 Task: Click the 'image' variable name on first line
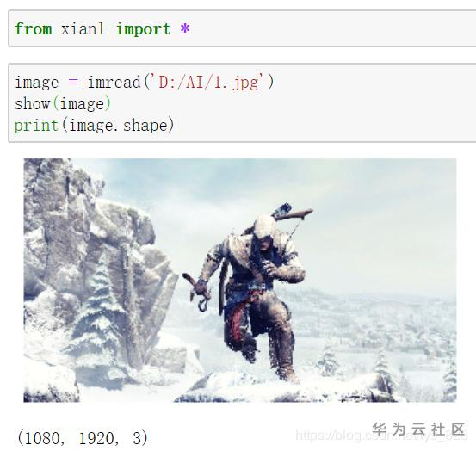tap(37, 83)
